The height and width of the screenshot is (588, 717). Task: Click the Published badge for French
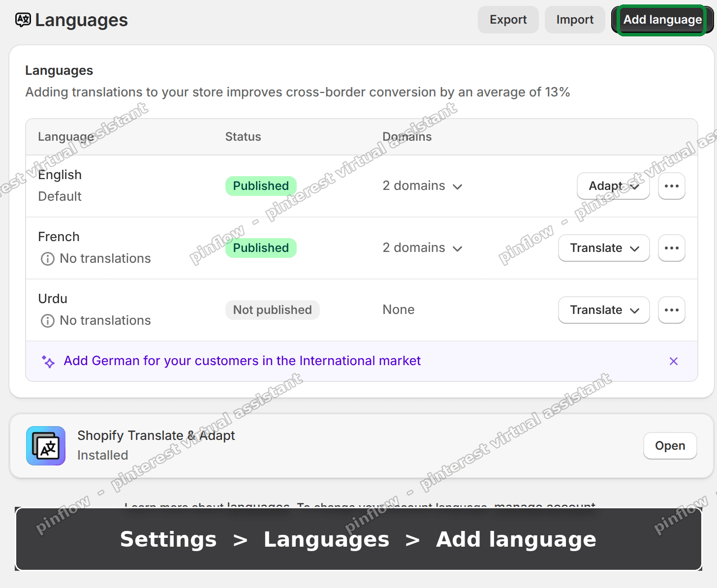point(261,248)
